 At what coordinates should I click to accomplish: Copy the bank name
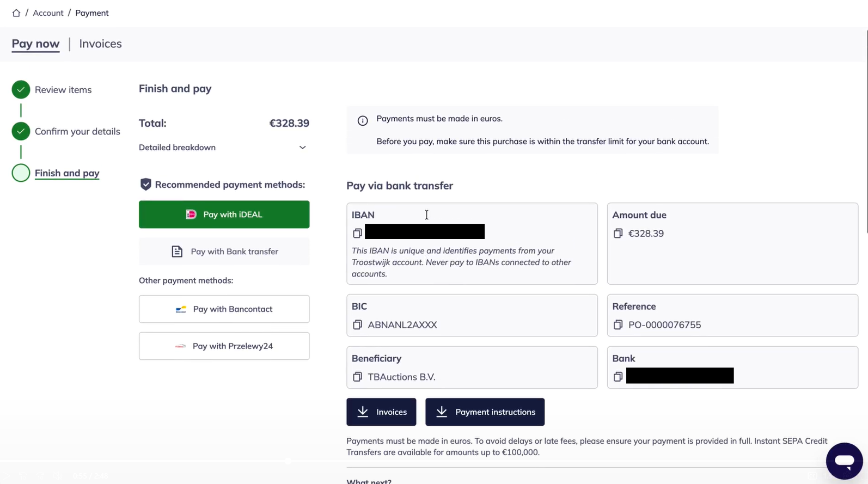[x=618, y=377]
